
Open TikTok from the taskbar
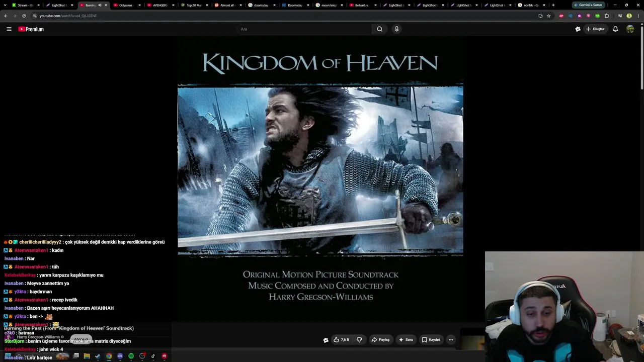click(x=153, y=356)
